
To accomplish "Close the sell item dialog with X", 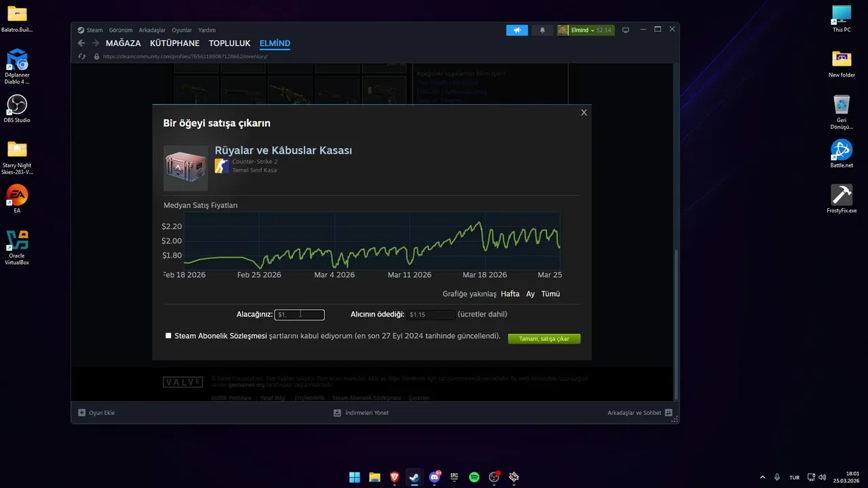I will pyautogui.click(x=584, y=113).
